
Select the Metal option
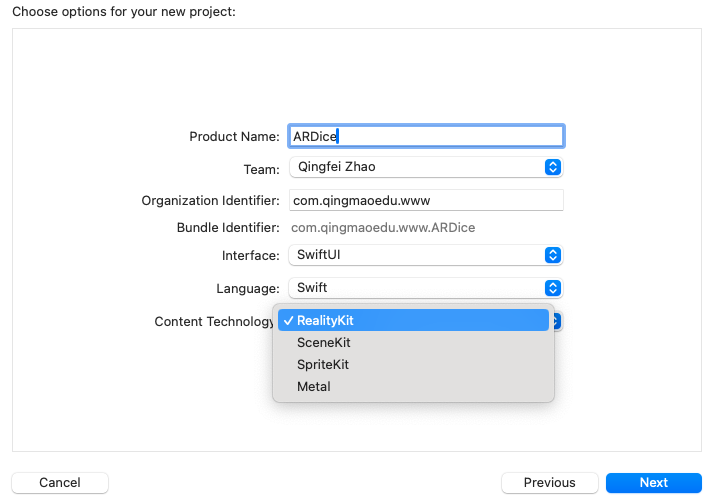tap(314, 386)
